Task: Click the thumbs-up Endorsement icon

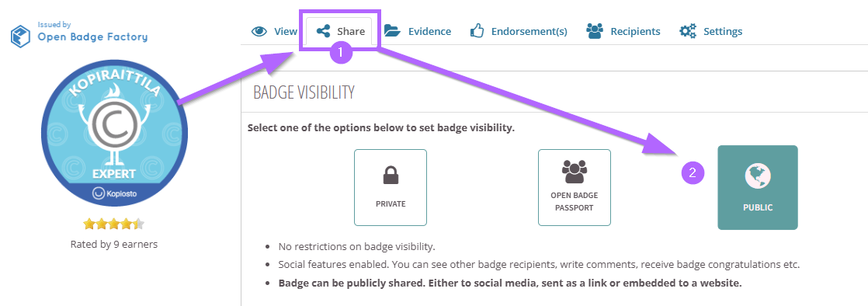Action: click(477, 31)
